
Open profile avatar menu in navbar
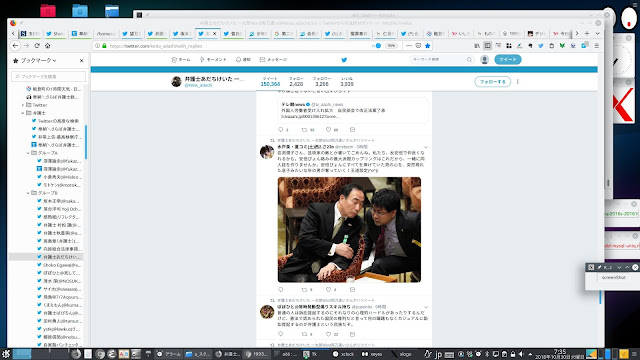coord(484,60)
